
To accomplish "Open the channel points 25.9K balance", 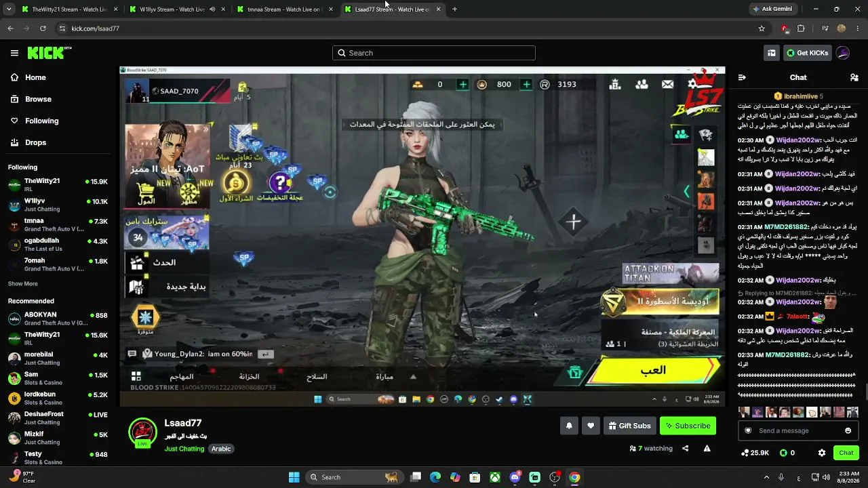I will tap(755, 453).
